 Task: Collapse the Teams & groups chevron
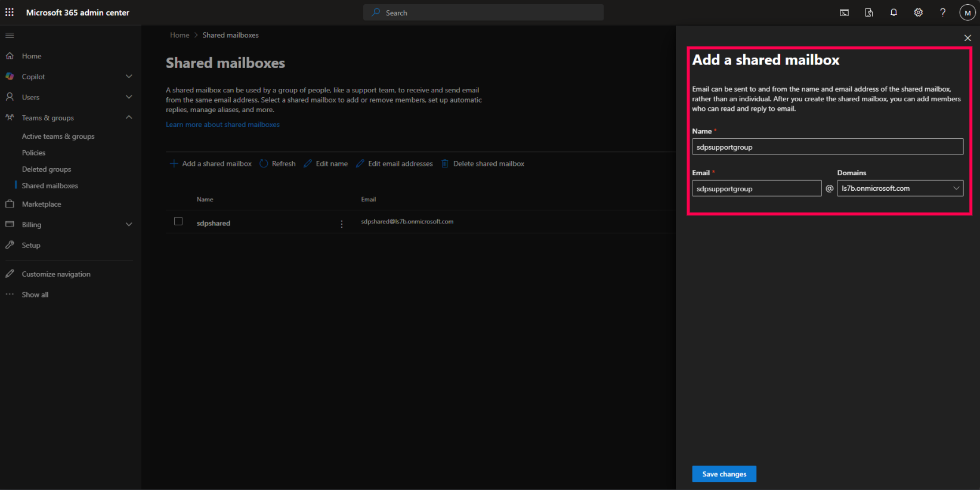129,117
